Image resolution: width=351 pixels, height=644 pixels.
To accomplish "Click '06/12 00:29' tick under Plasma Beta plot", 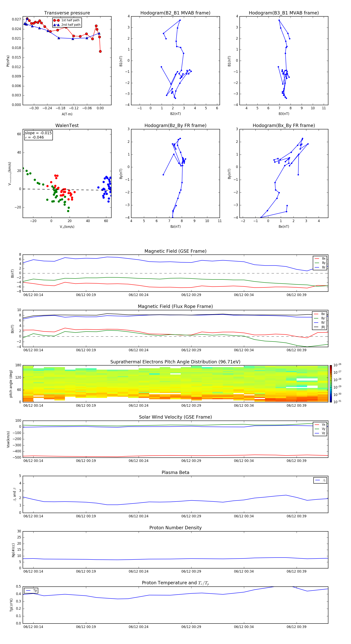I will (191, 516).
